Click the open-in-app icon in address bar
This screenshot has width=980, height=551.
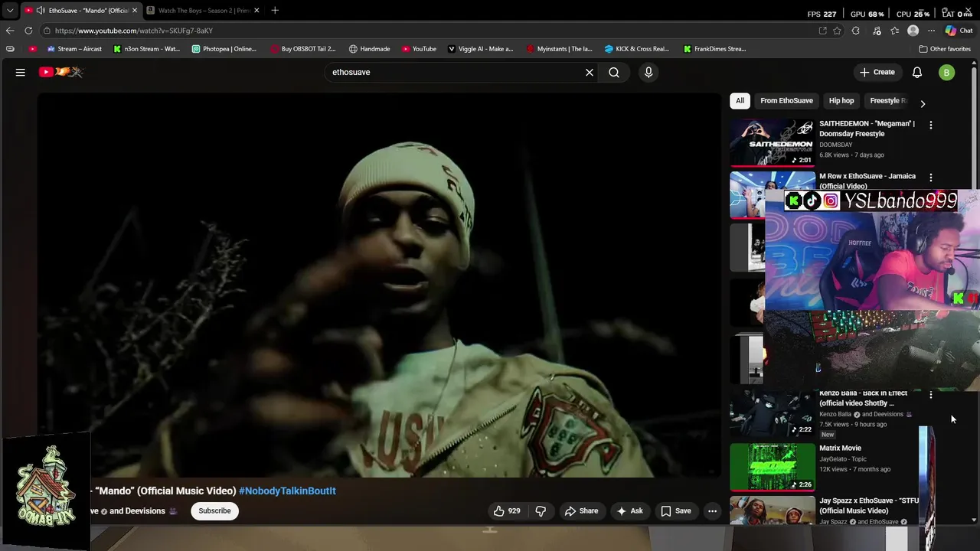click(822, 31)
